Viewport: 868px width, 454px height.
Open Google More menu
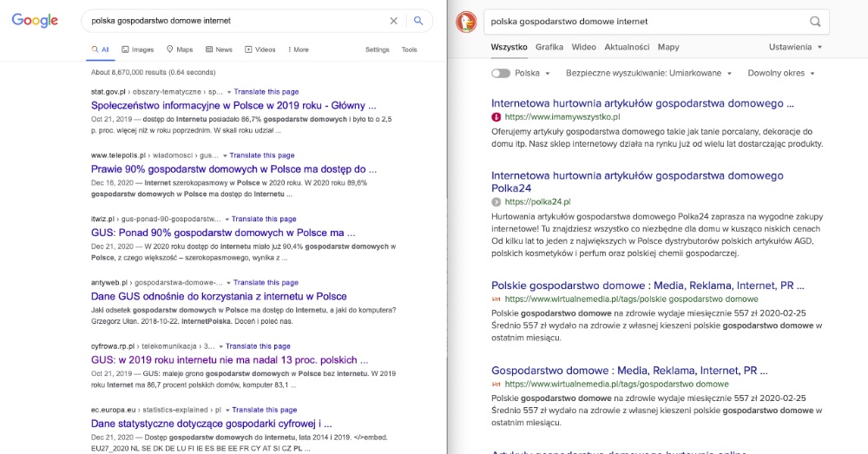[x=298, y=49]
